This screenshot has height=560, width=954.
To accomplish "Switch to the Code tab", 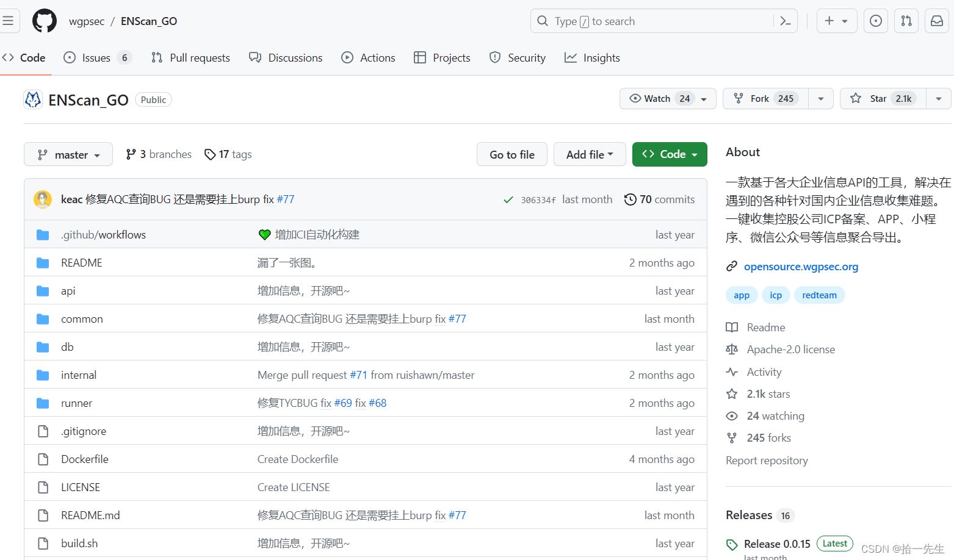I will [24, 58].
